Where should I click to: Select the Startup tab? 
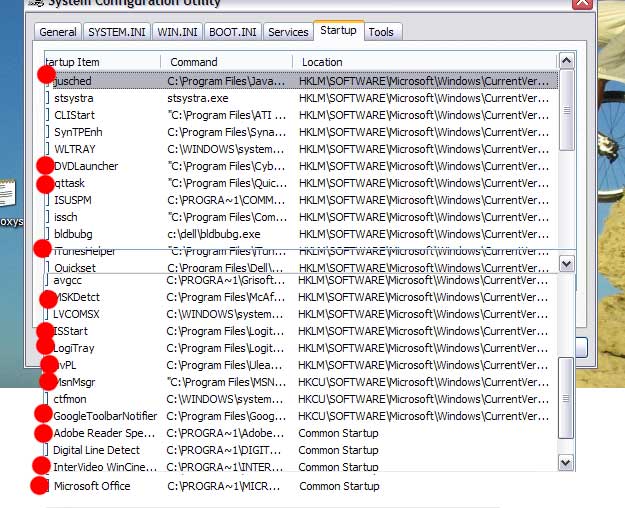tap(338, 30)
